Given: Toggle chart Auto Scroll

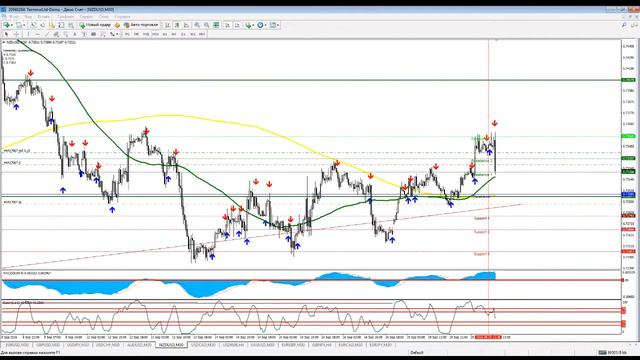Looking at the screenshot, I should (x=227, y=25).
